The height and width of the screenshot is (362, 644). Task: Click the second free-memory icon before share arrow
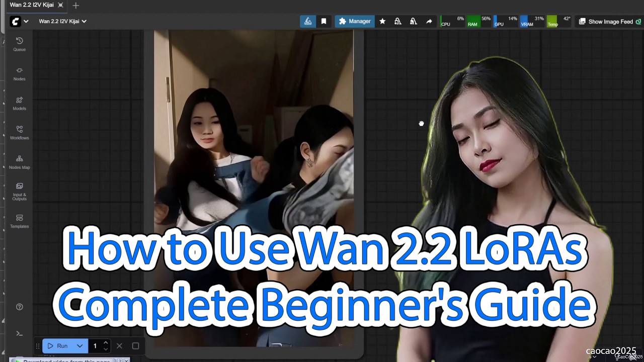(414, 22)
